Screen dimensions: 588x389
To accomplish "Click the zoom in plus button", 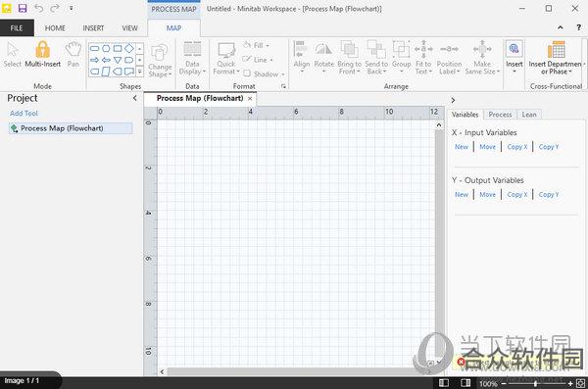I will 570,383.
